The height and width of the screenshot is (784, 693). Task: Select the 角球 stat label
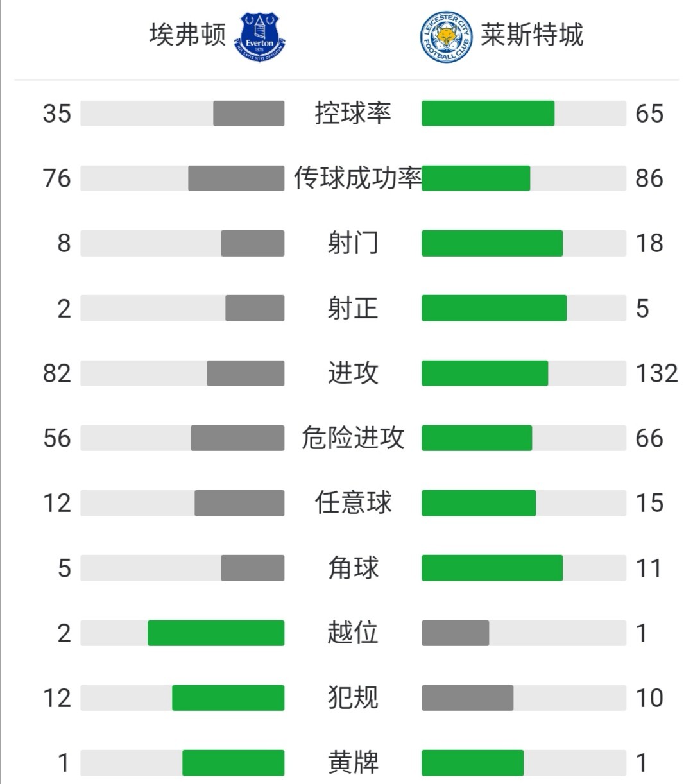pyautogui.click(x=353, y=568)
